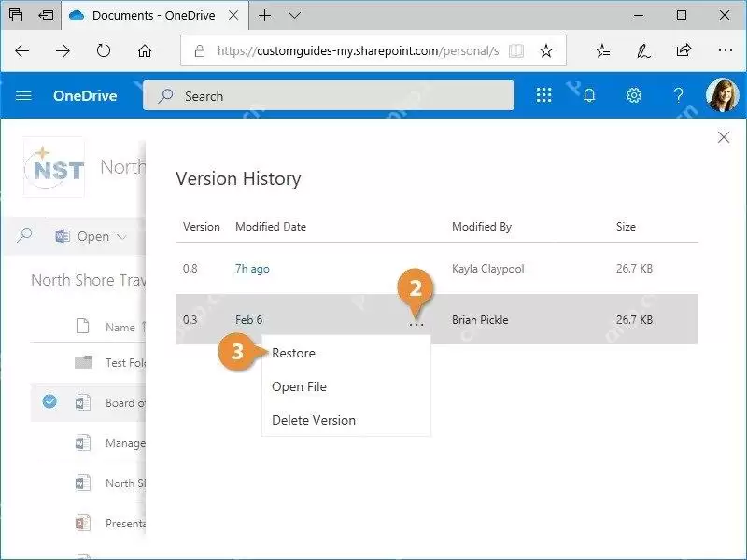Open the account profile picture
Image resolution: width=747 pixels, height=560 pixels.
[x=722, y=95]
